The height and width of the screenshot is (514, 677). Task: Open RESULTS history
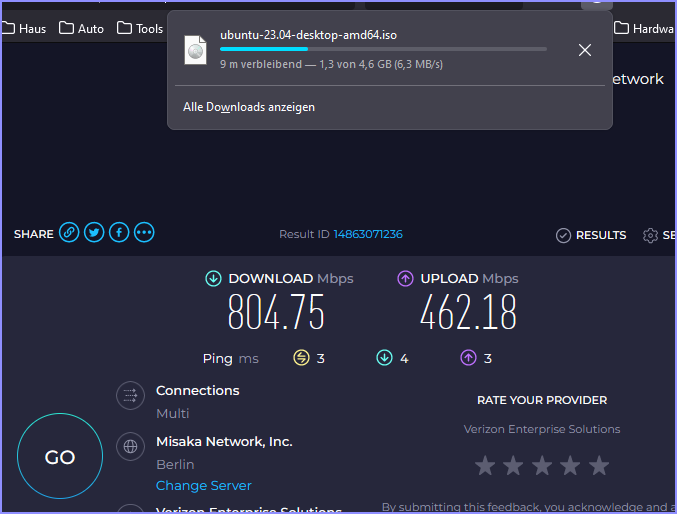click(x=591, y=235)
